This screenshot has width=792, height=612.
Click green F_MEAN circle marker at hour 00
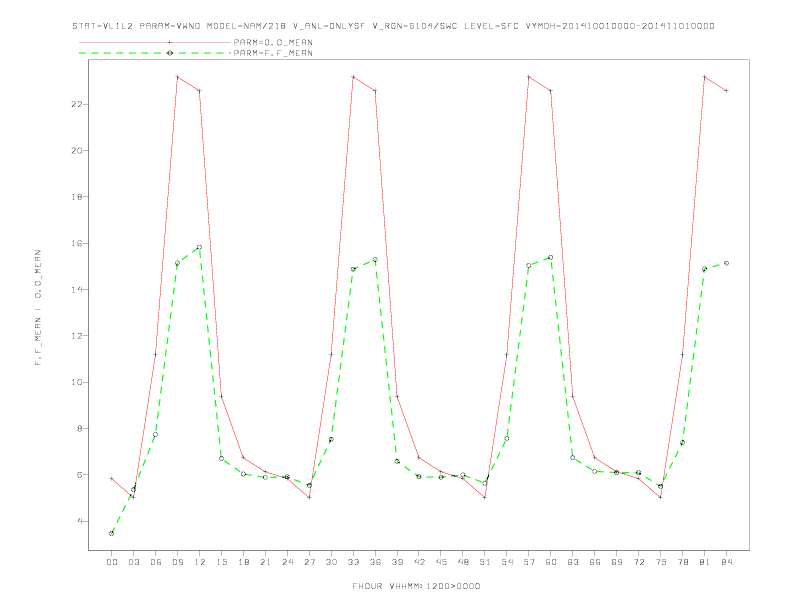(112, 533)
